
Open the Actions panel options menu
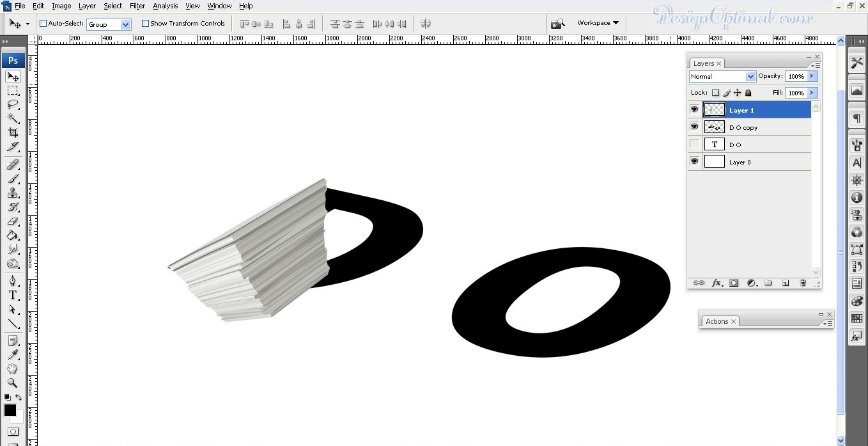pos(828,324)
